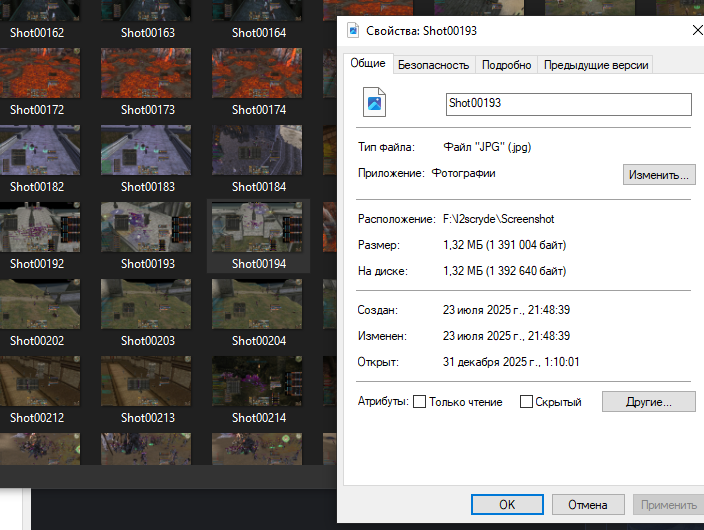Select the Shot00213 image thumbnail
The image size is (704, 530).
(148, 381)
